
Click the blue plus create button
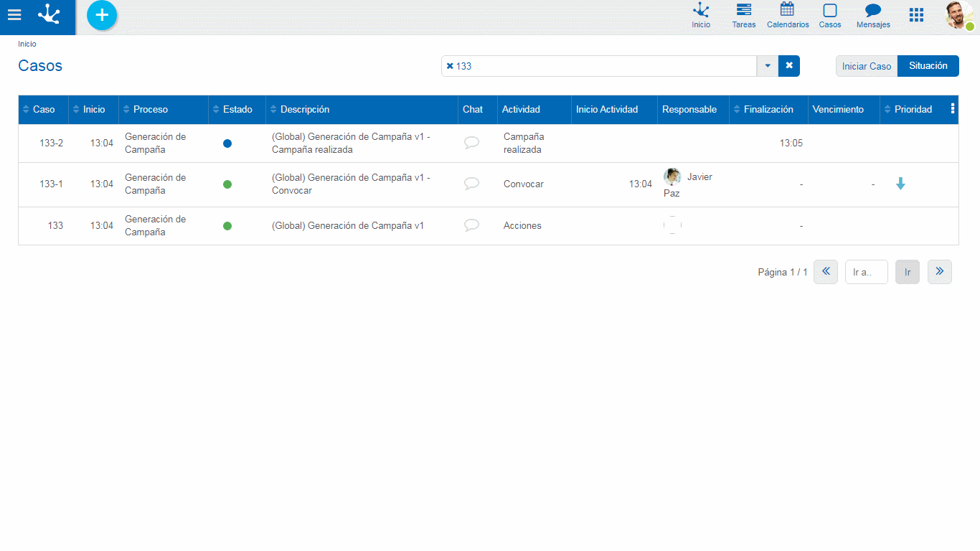pos(102,15)
